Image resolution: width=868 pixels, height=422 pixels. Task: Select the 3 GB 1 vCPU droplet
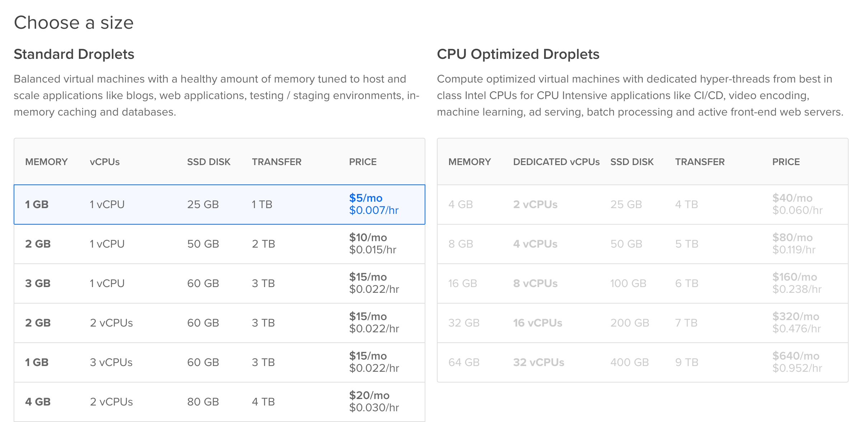(219, 283)
